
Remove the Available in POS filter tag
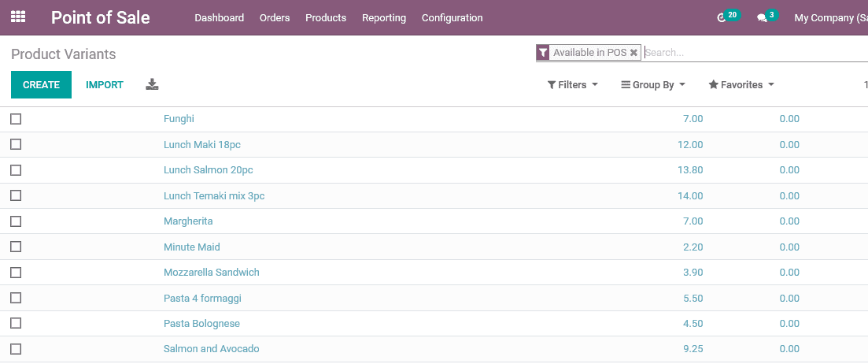tap(633, 53)
